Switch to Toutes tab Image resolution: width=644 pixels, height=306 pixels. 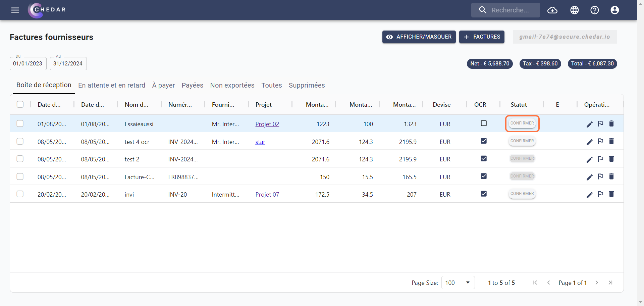[272, 85]
